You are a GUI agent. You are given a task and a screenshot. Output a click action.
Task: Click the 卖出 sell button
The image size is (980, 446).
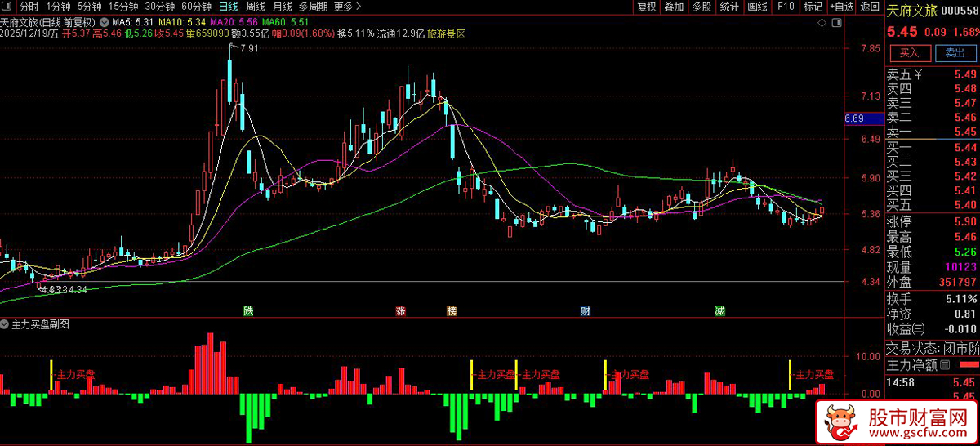955,53
